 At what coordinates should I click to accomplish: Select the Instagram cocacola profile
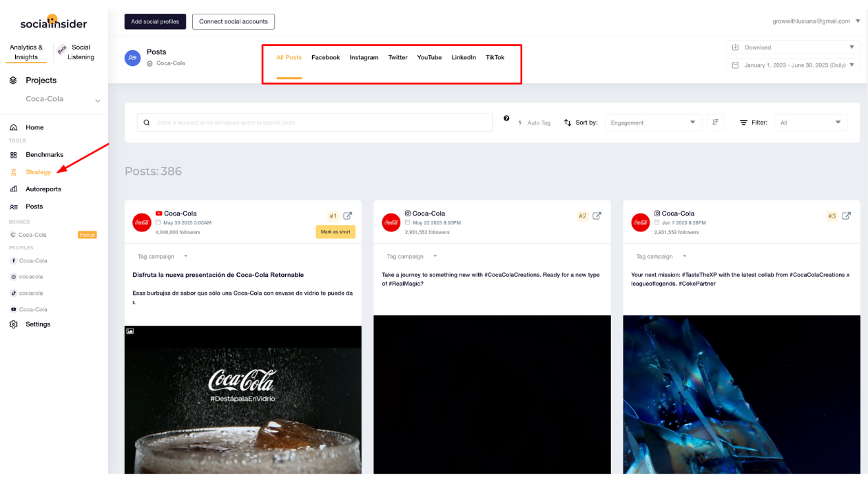click(30, 277)
